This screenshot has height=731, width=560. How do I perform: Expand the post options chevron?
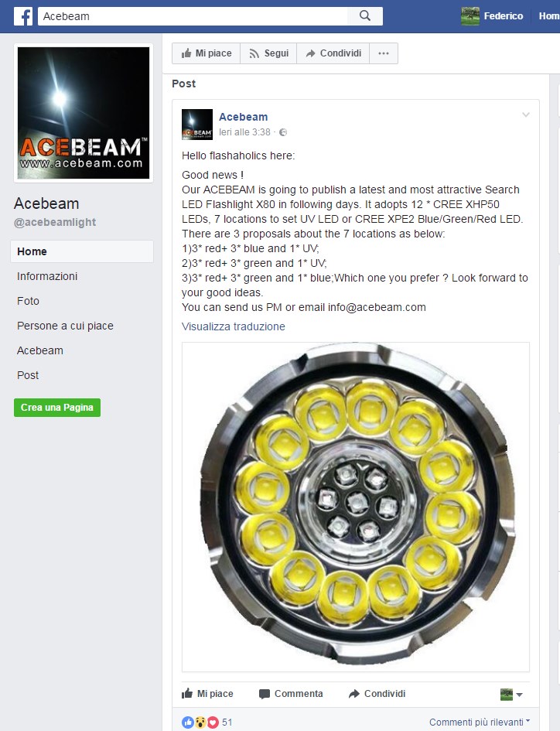(x=525, y=114)
